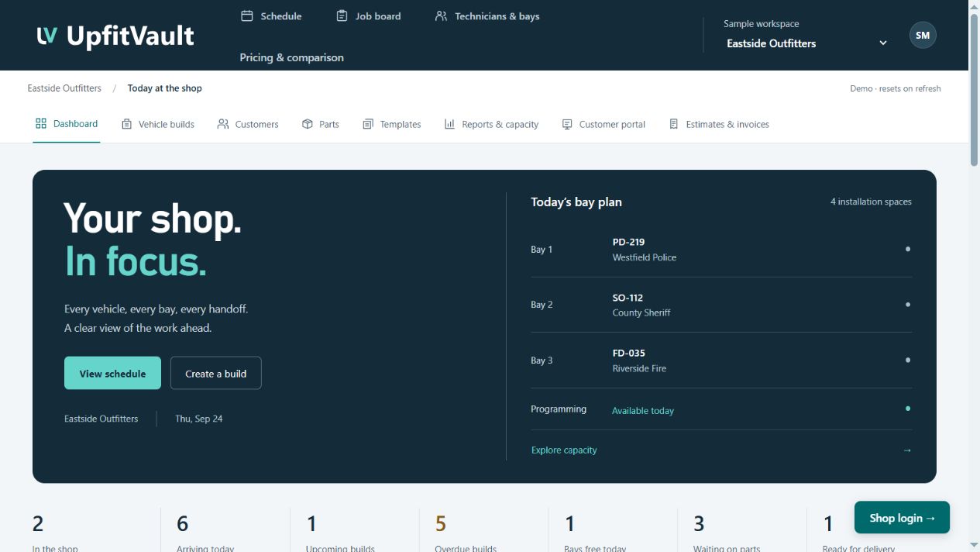Switch to the Customer portal tab
This screenshot has width=980, height=552.
coord(603,124)
